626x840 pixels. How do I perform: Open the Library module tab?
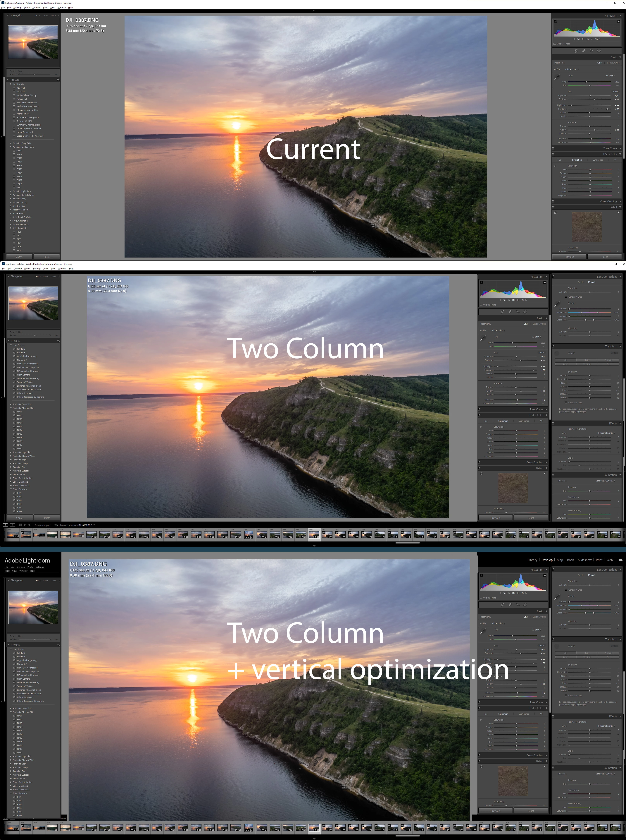[x=532, y=560]
